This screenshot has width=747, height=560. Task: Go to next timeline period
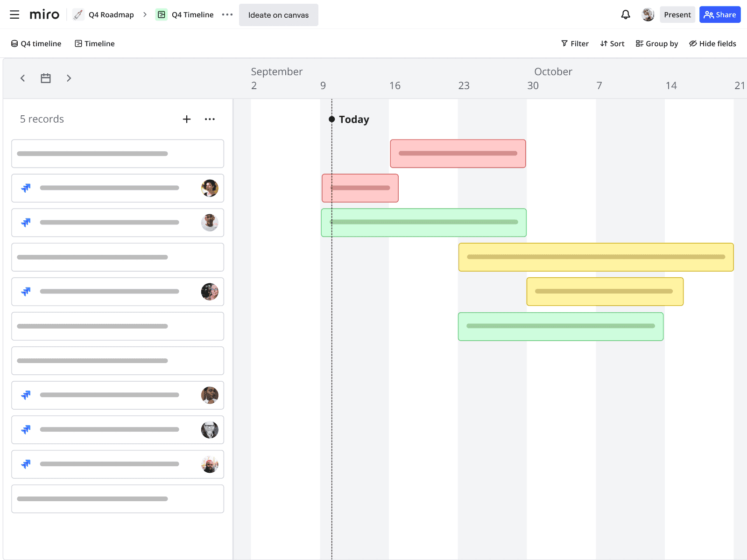pyautogui.click(x=69, y=78)
